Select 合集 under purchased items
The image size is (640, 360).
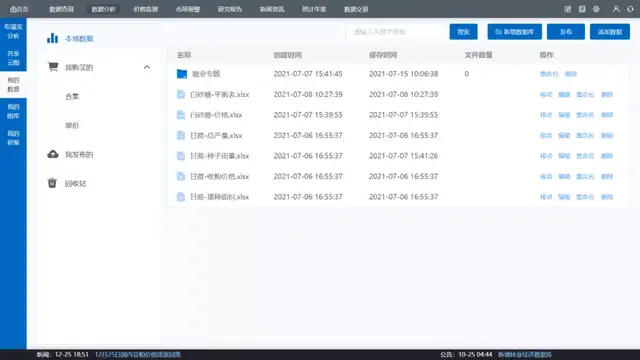click(72, 96)
